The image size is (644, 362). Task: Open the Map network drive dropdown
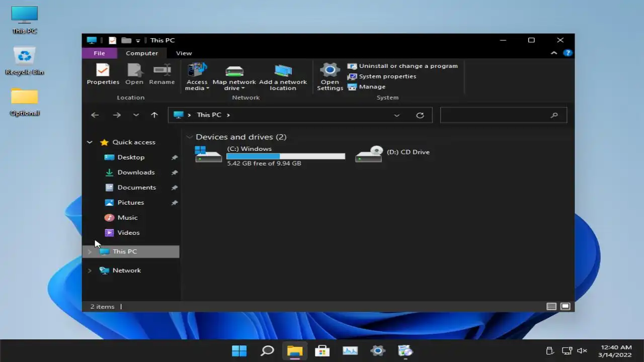(234, 77)
